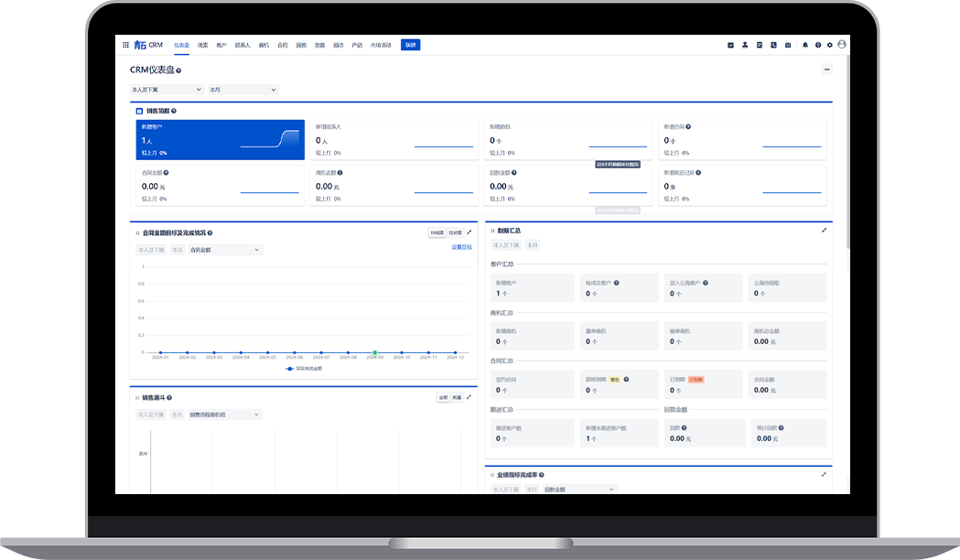The height and width of the screenshot is (560, 960).
Task: Click the 2024-01 data point on chart
Action: (160, 352)
